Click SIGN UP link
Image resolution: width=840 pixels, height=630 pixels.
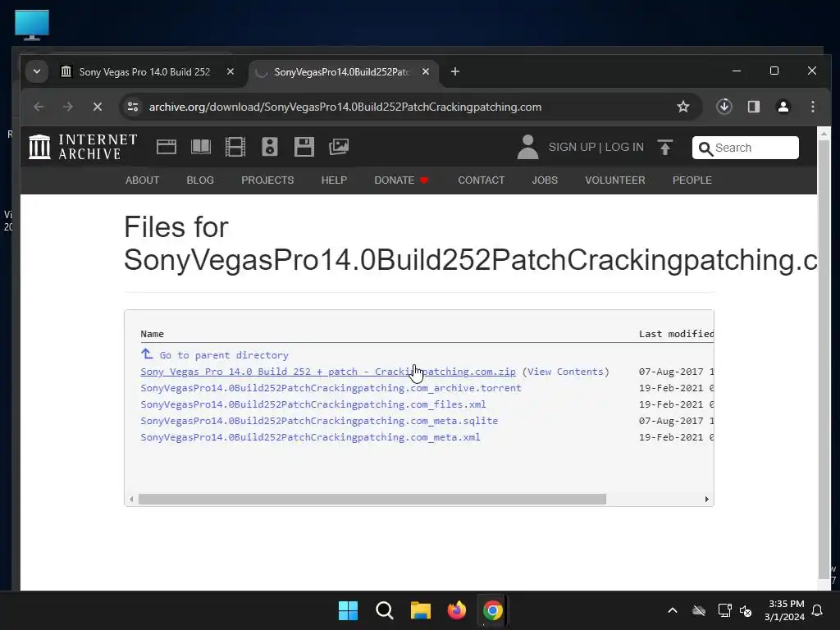[572, 147]
